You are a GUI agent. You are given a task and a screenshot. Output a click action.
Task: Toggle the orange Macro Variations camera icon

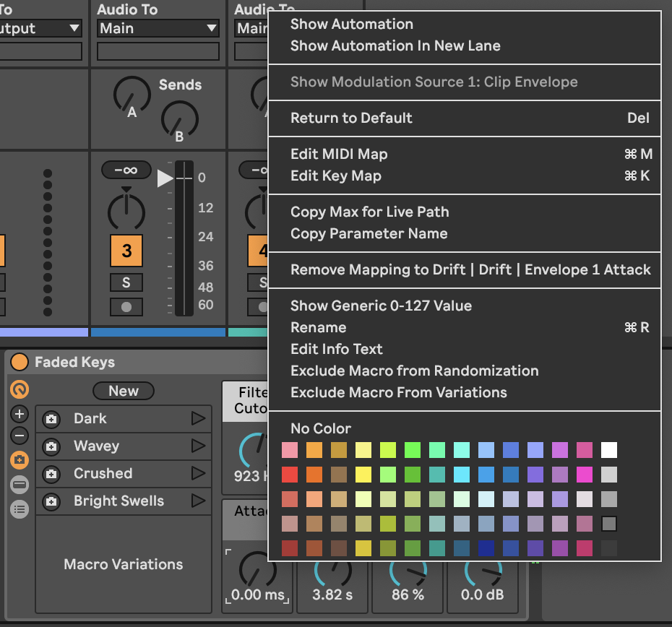tap(20, 460)
